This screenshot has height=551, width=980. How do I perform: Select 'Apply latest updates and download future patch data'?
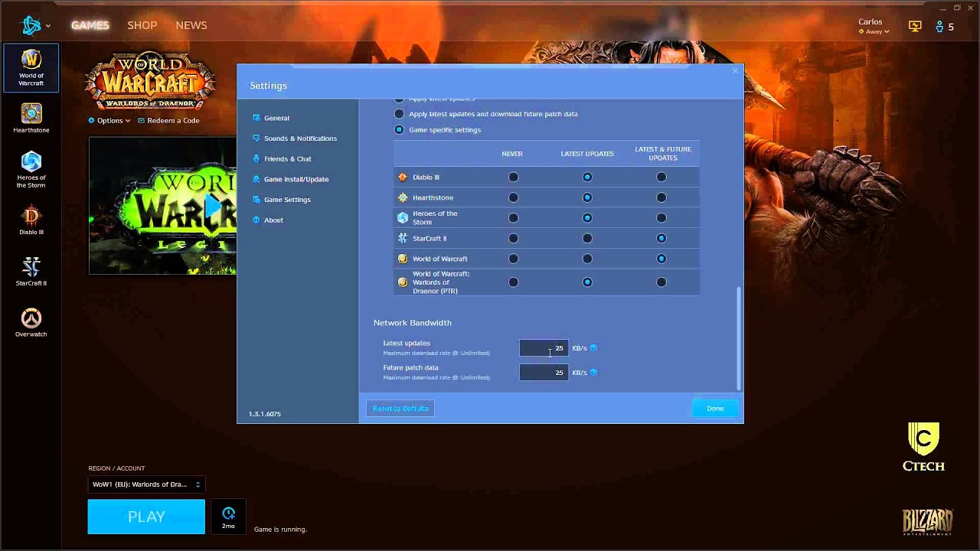coord(399,114)
